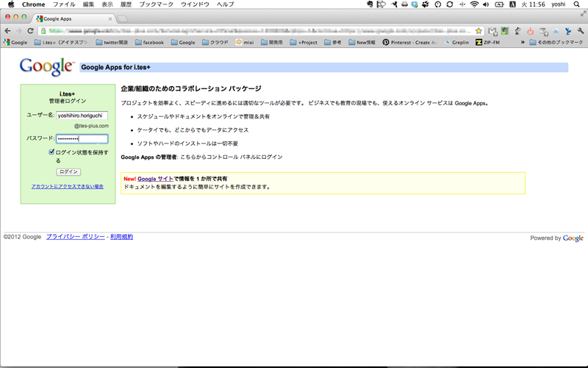Open the アカウントにアクセスできない場合 link
The width and height of the screenshot is (588, 368).
[x=68, y=186]
